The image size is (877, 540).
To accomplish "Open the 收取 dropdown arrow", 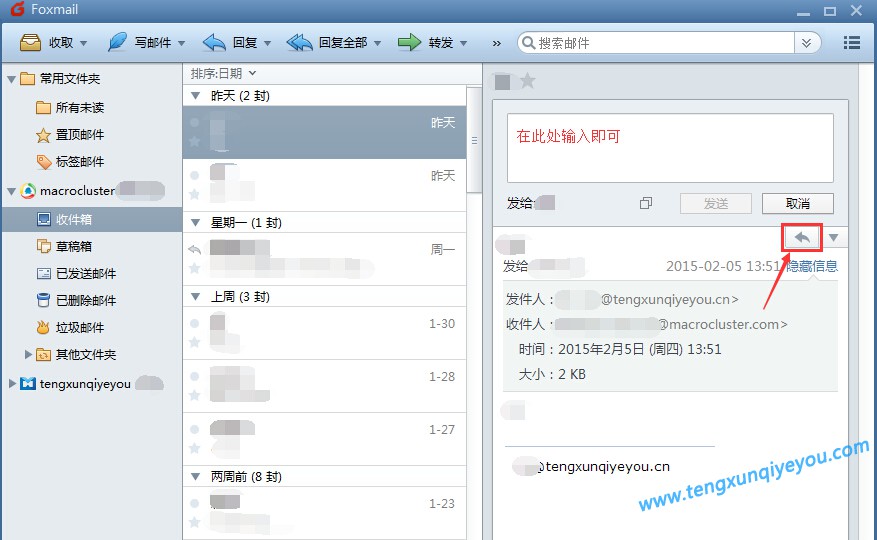I will 83,43.
